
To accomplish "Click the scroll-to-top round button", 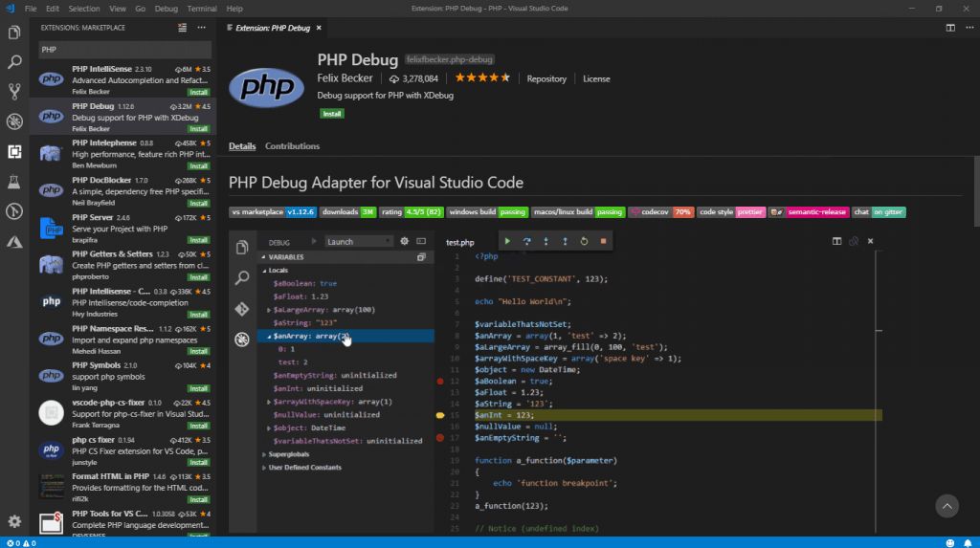I will pos(947,506).
